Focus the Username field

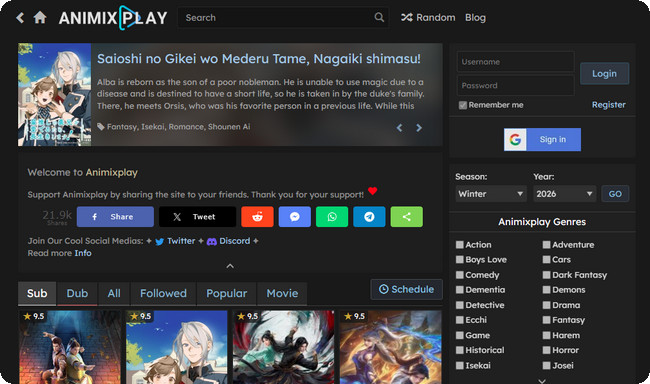(x=516, y=62)
